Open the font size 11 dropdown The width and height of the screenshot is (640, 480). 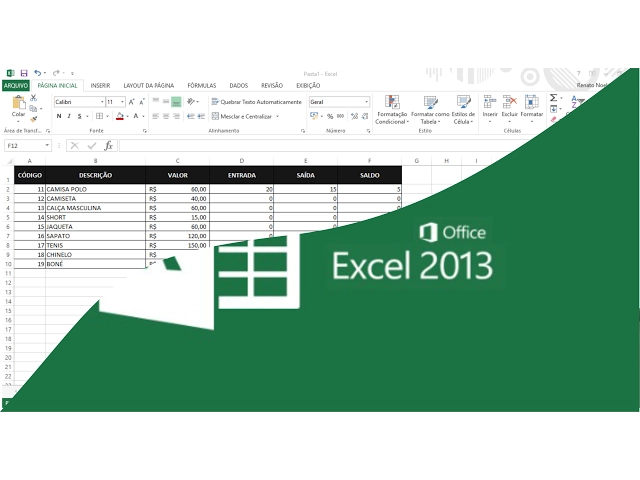[x=122, y=102]
